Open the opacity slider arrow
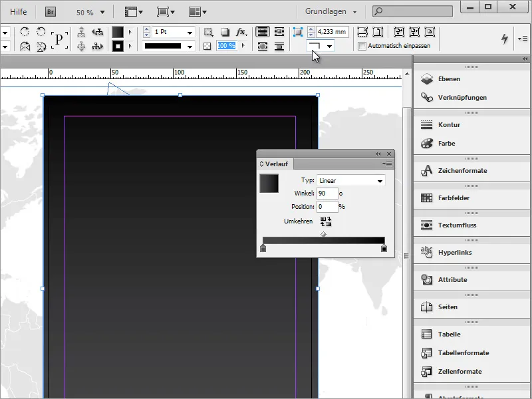This screenshot has height=399, width=532. pos(243,45)
